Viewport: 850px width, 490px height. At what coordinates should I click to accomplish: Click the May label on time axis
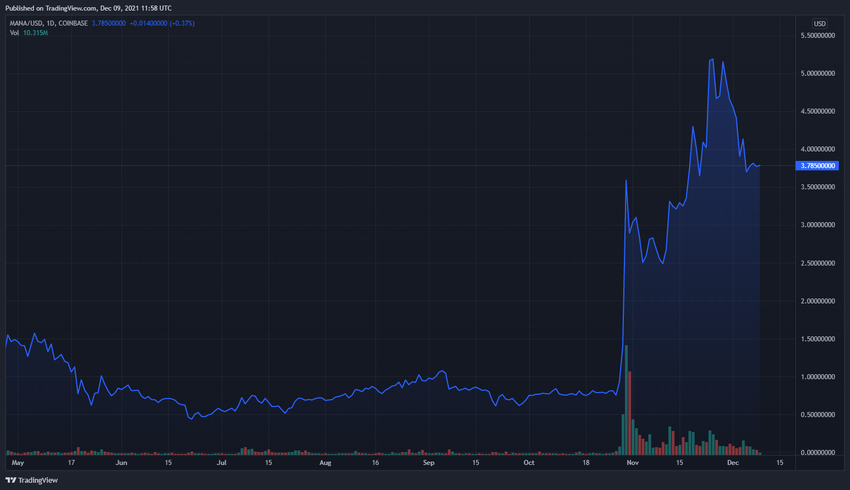pos(18,463)
